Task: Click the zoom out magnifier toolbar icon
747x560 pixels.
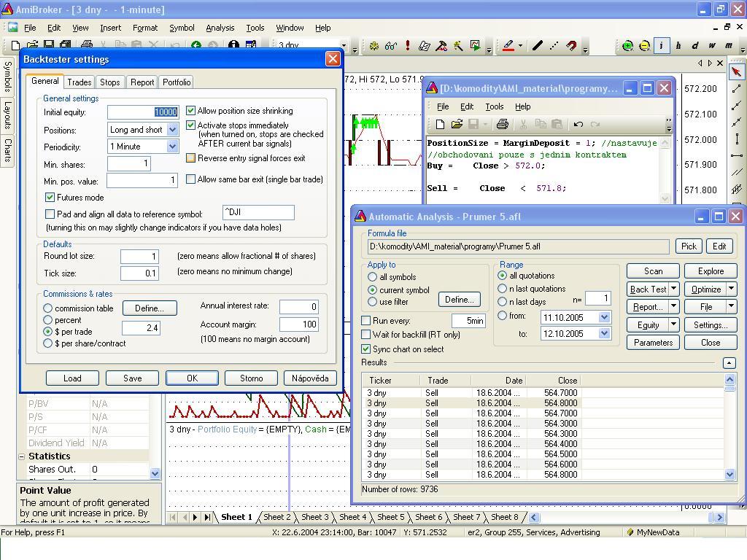Action: tap(644, 46)
